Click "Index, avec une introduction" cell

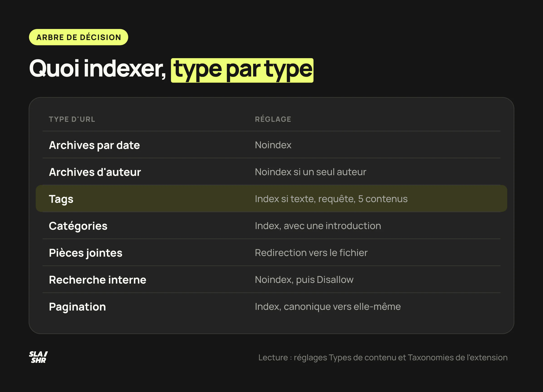[x=318, y=226]
